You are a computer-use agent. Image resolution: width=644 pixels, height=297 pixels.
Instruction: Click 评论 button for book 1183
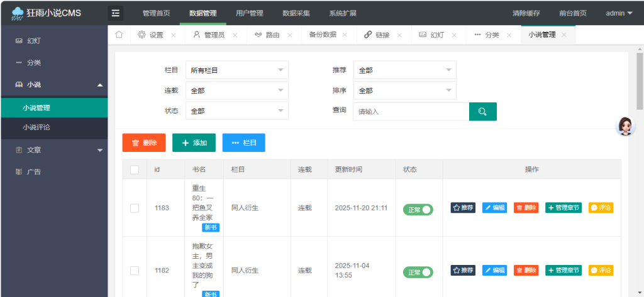pos(601,208)
